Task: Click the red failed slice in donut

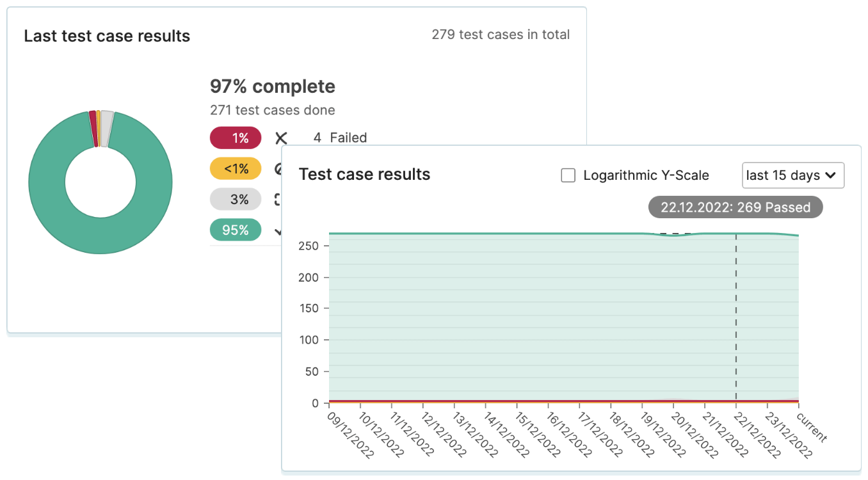Action: point(93,128)
